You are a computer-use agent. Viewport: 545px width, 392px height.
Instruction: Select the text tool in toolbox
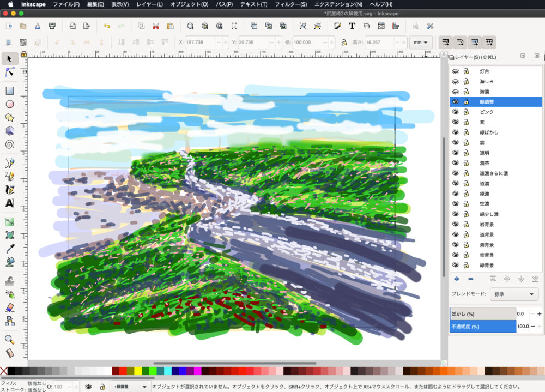point(9,203)
